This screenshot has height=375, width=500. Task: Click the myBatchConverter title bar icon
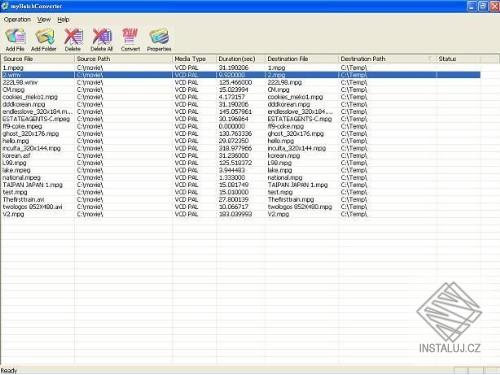5,6
